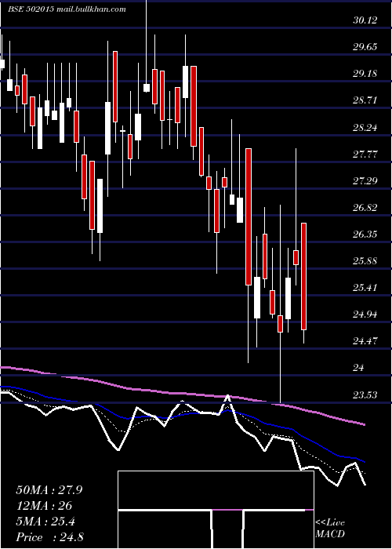Click the BSE 502015 mail.bullkhan.com title text

(x=67, y=9)
